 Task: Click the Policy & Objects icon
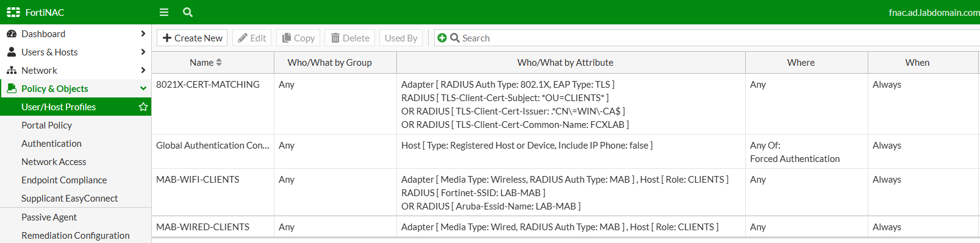coord(12,89)
